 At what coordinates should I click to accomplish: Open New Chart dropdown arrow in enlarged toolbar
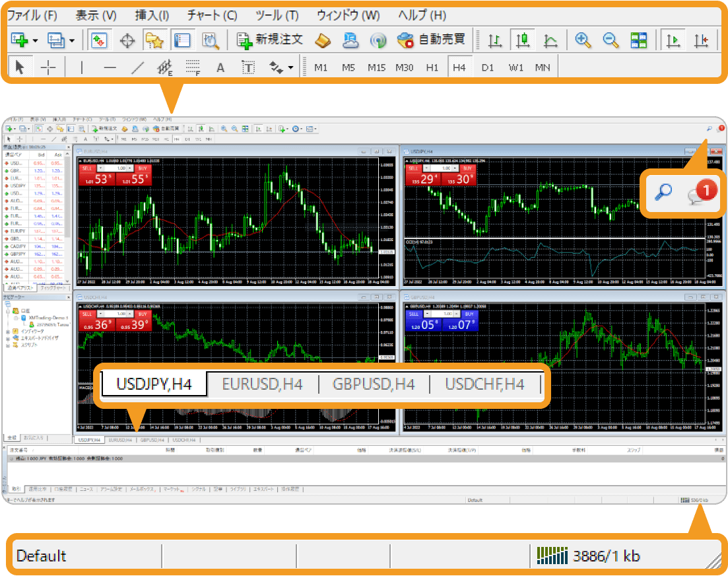(35, 41)
